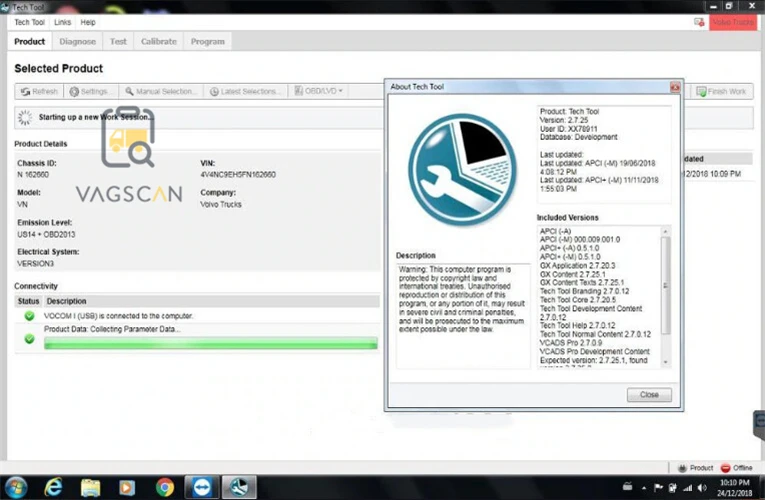The image size is (765, 500).
Task: Click the Emission Level value US14 + OBD2013
Action: point(46,234)
